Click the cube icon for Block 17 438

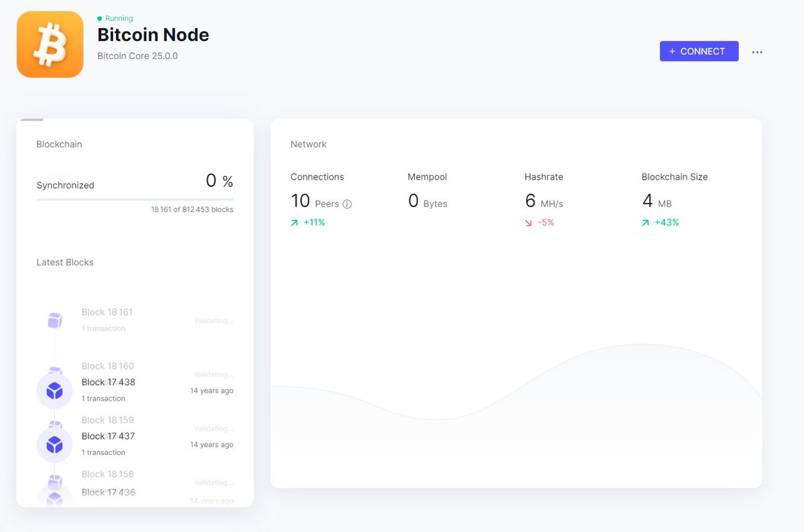click(54, 391)
